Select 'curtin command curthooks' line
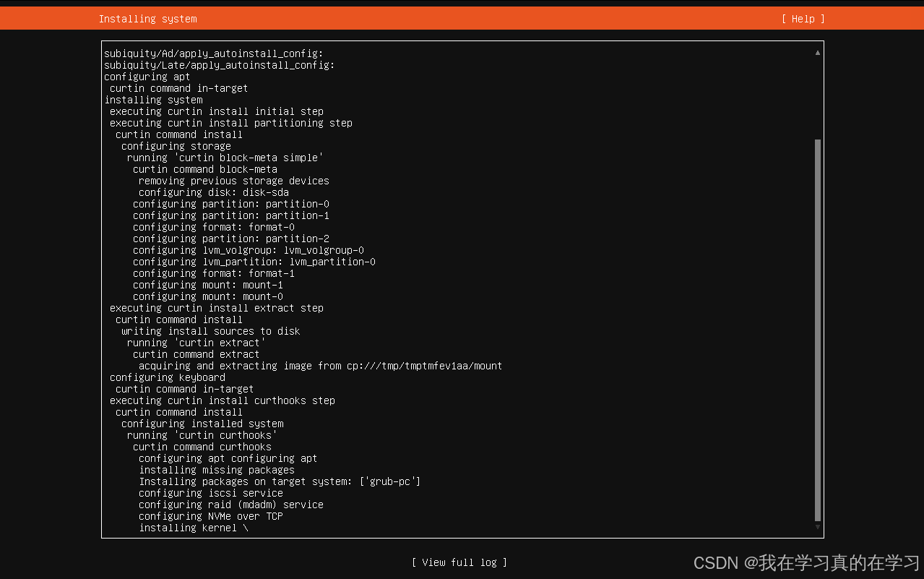This screenshot has width=924, height=579. tap(202, 447)
